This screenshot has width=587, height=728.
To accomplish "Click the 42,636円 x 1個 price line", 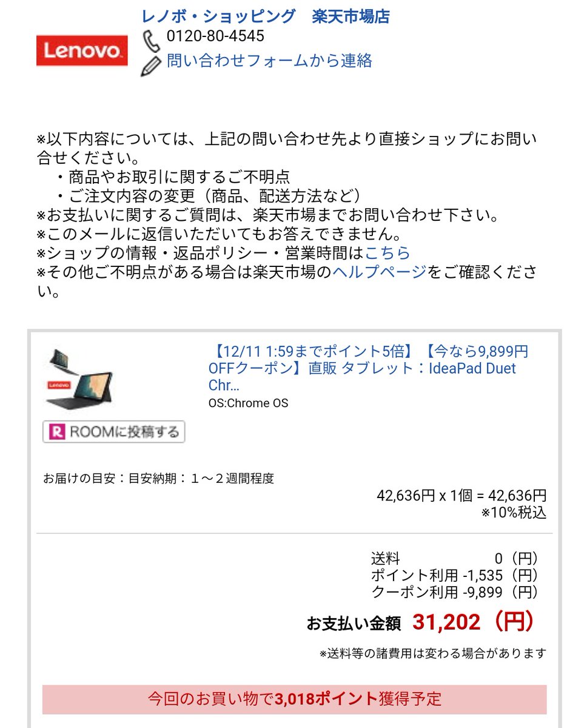I will [x=461, y=496].
